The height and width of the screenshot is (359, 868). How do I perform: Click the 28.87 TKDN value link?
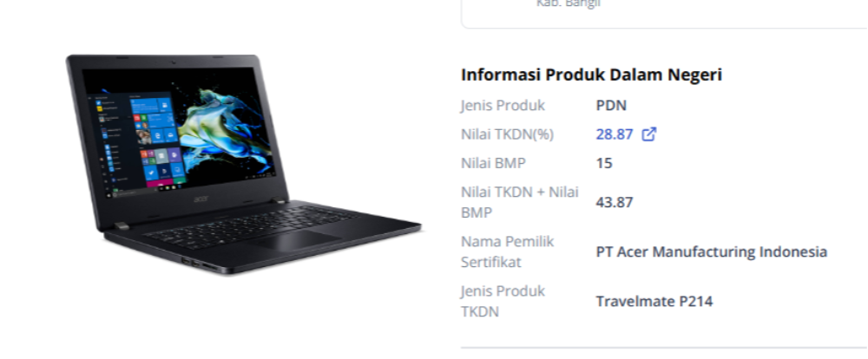point(614,134)
